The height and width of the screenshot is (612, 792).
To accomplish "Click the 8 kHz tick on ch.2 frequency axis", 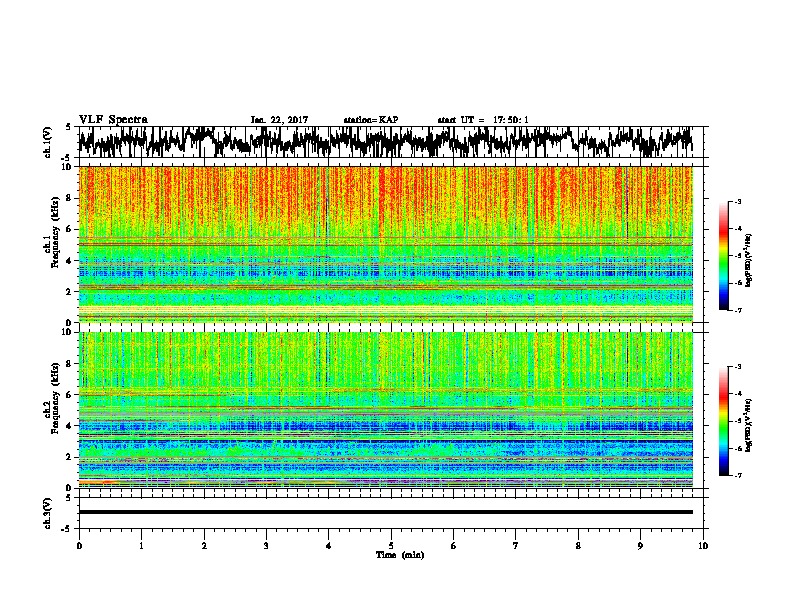I will coord(71,364).
